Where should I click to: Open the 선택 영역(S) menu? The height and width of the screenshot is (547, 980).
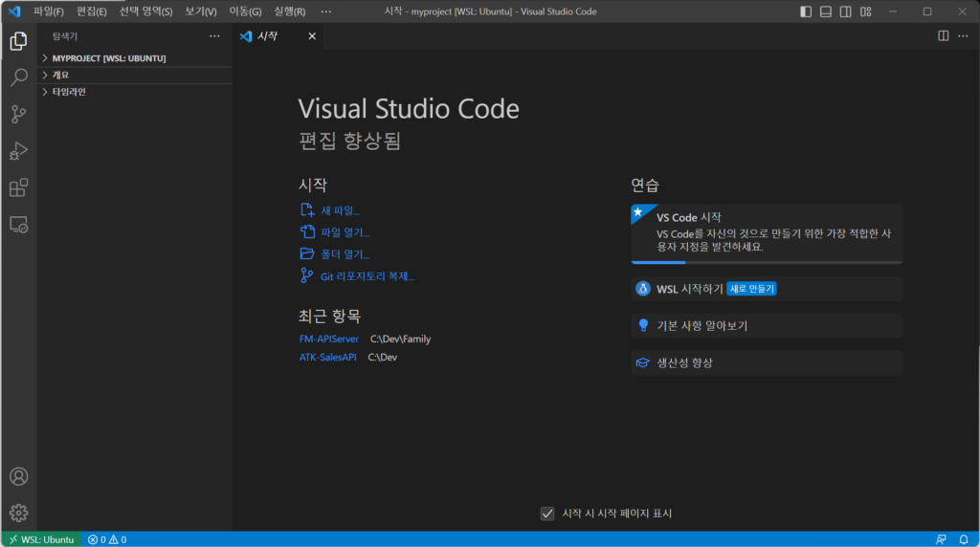pyautogui.click(x=145, y=11)
